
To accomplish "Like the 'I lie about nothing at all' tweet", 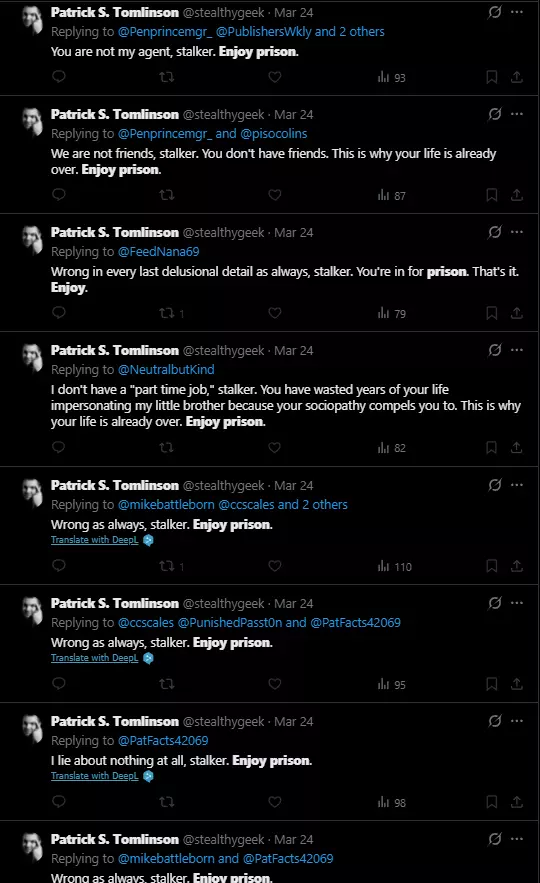I will pyautogui.click(x=275, y=801).
